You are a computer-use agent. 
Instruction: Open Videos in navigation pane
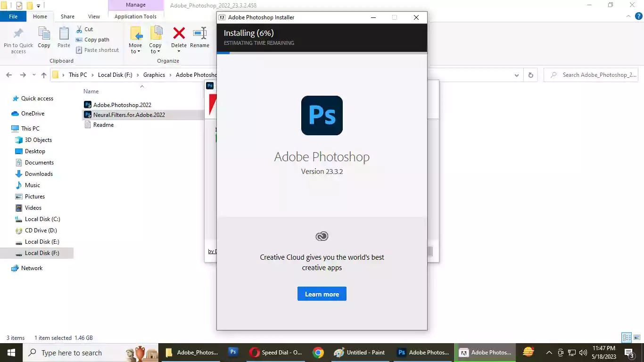point(33,208)
